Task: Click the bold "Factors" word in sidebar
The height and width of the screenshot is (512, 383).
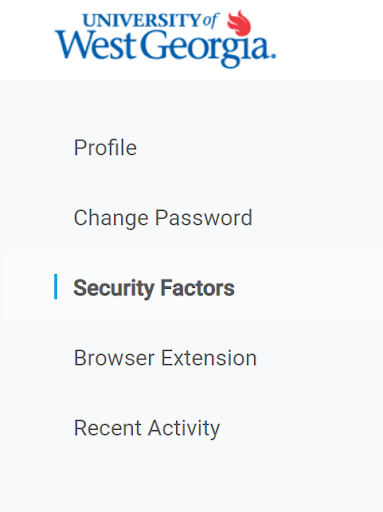Action: pyautogui.click(x=197, y=288)
